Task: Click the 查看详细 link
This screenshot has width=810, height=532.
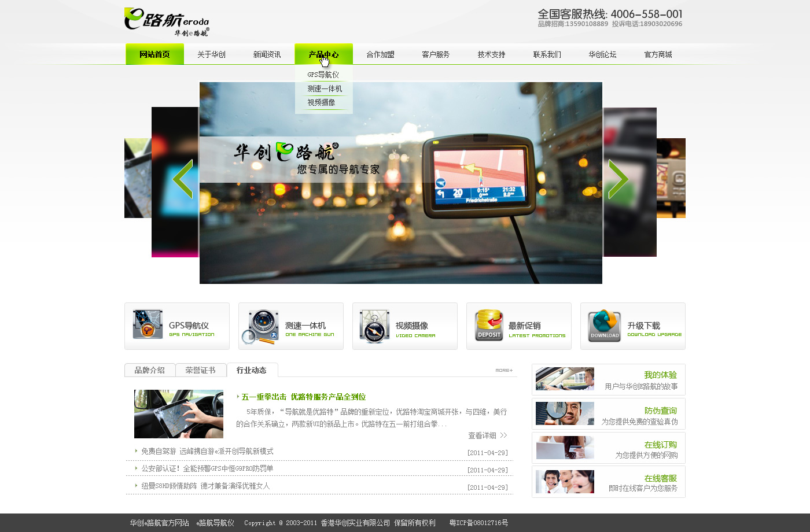Action: click(x=487, y=435)
